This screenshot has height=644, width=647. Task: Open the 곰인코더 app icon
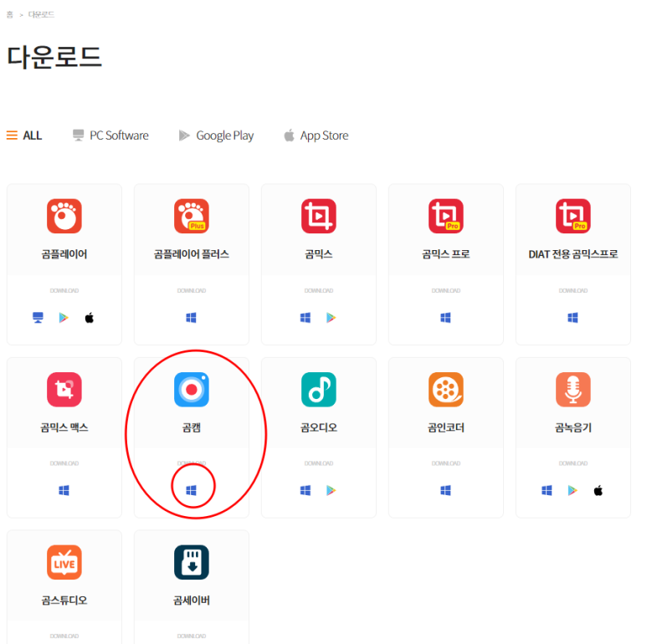coord(446,390)
